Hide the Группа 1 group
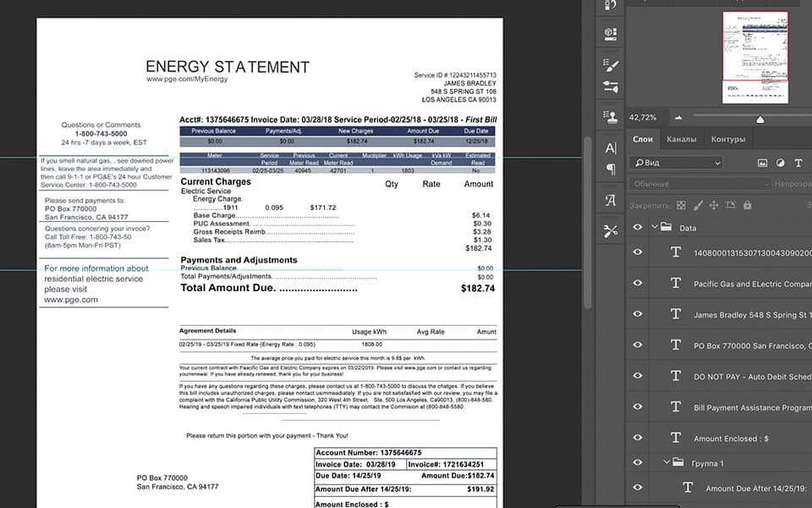Screen dimensions: 812x508 point(638,462)
